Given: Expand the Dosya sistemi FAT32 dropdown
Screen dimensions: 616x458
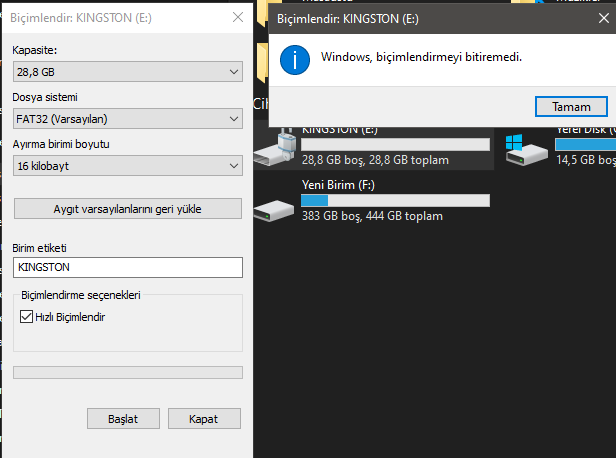Looking at the screenshot, I should coord(128,119).
